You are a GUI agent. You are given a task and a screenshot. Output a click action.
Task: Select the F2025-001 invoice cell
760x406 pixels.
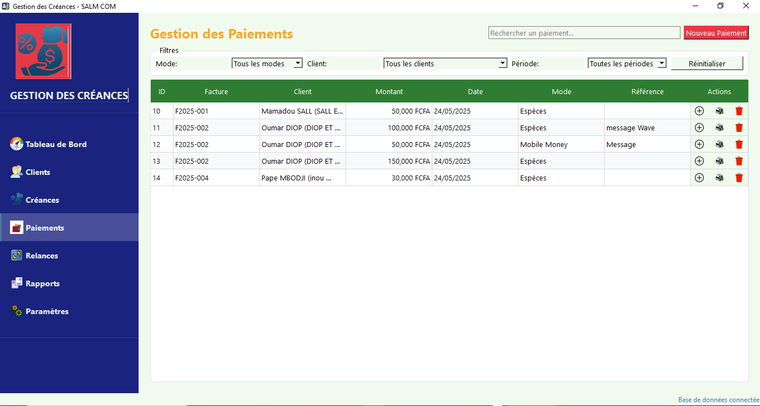click(216, 111)
